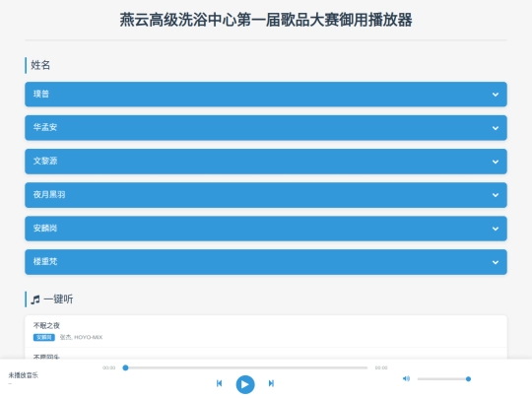This screenshot has width=532, height=399.
Task: Expand the 华孟安 section chevron
Action: pyautogui.click(x=496, y=128)
